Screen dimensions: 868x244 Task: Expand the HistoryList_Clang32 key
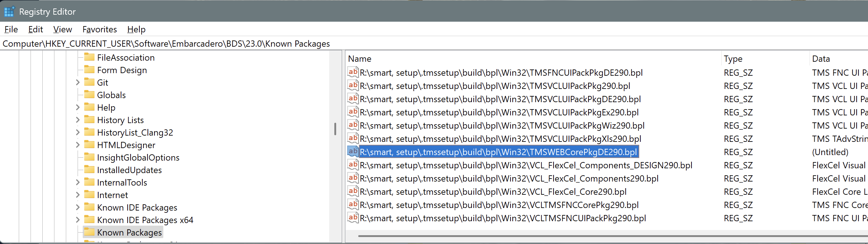point(78,133)
